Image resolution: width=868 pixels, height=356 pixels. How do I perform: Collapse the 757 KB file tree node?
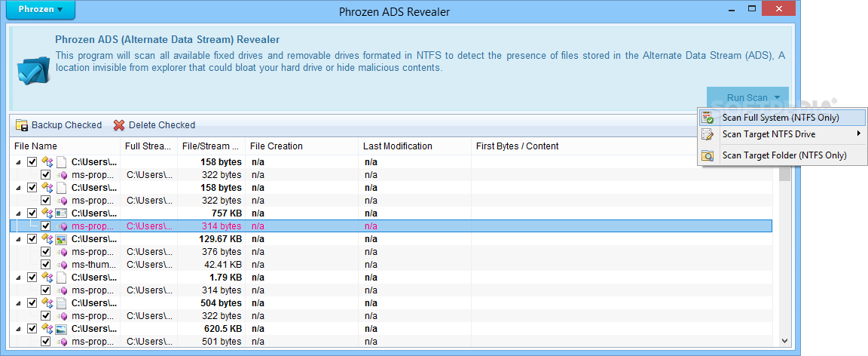[x=19, y=213]
